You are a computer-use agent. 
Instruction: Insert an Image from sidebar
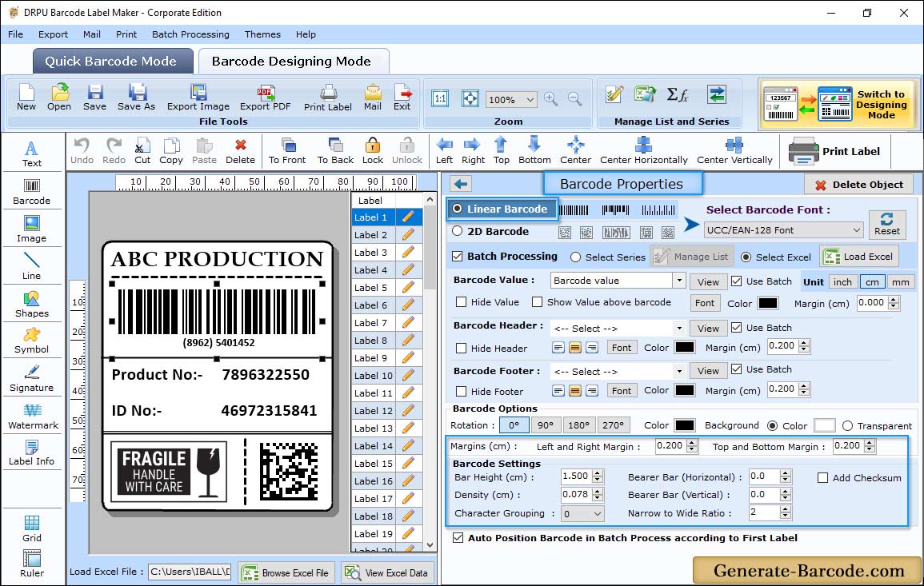pyautogui.click(x=32, y=229)
